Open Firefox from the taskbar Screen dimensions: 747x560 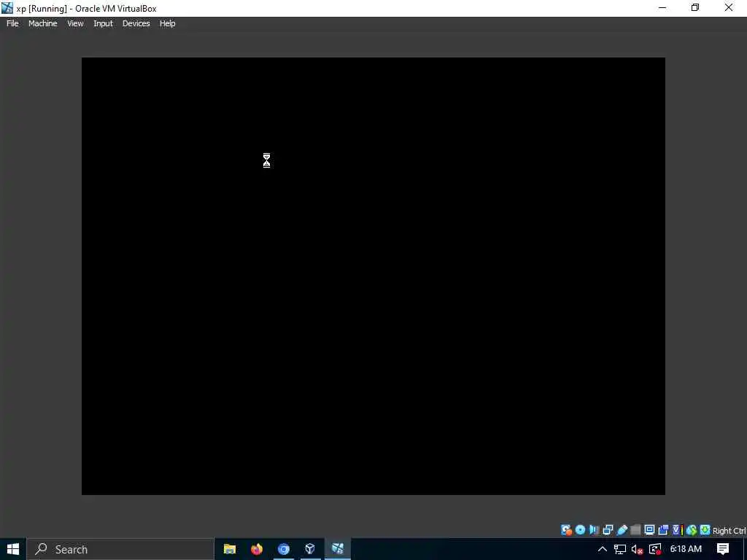(x=257, y=549)
